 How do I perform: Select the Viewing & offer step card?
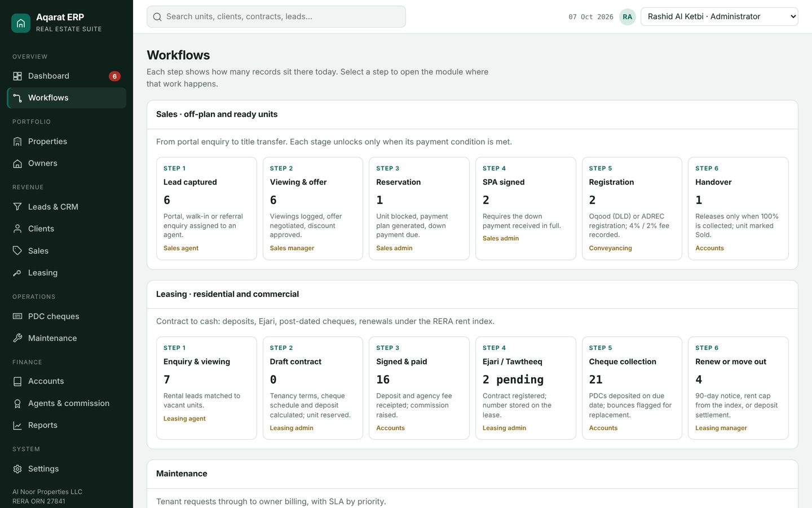point(313,208)
